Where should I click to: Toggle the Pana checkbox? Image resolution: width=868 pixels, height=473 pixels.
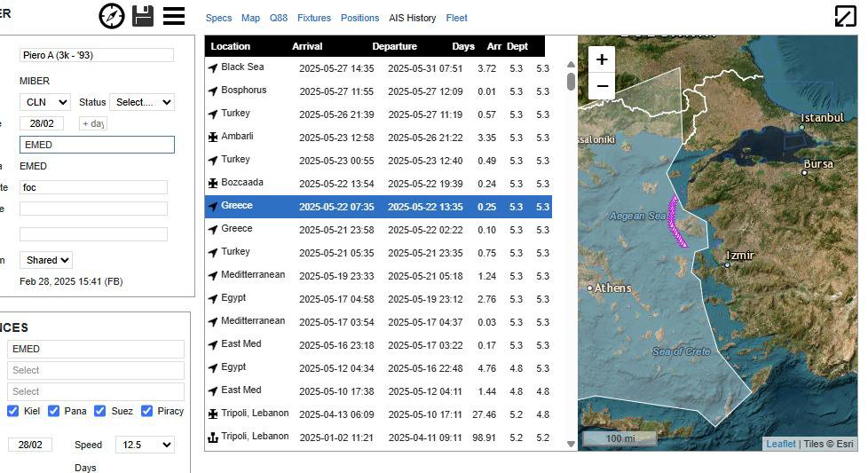pyautogui.click(x=54, y=411)
